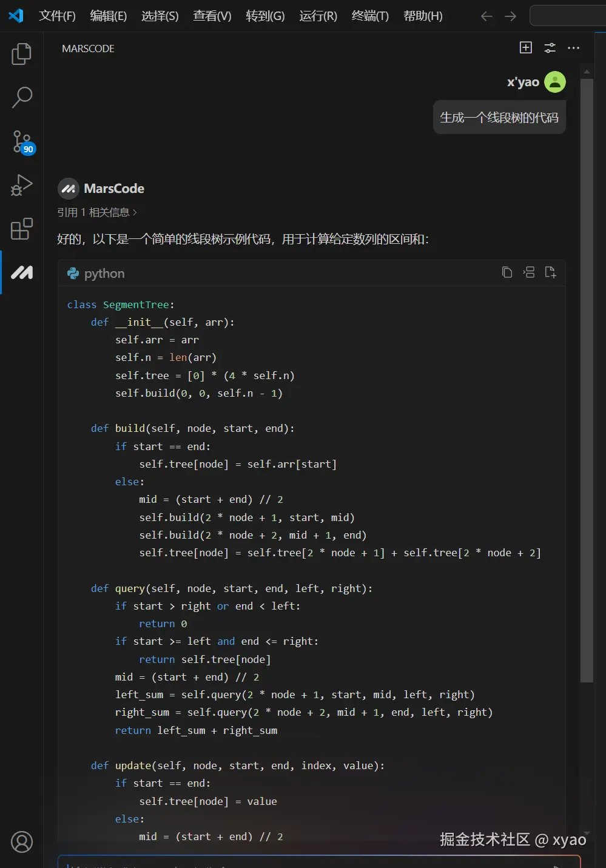Open the 文件(F) menu
Screen dimensions: 606x868
pyautogui.click(x=57, y=16)
